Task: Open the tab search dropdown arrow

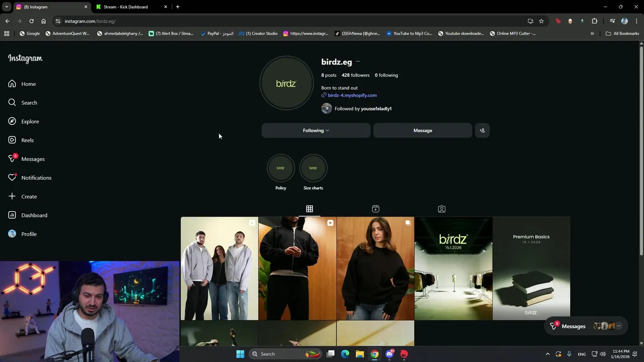Action: [7, 7]
